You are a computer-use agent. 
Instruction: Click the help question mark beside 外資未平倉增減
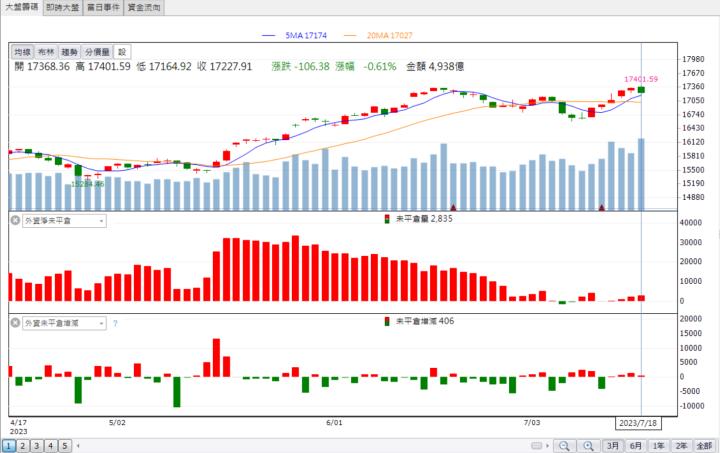coord(115,323)
